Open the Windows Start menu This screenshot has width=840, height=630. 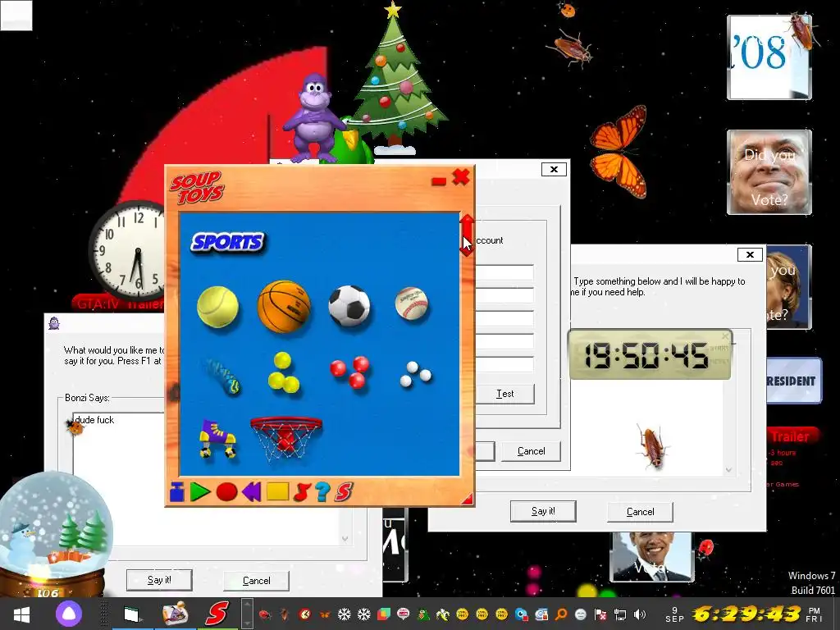click(21, 614)
